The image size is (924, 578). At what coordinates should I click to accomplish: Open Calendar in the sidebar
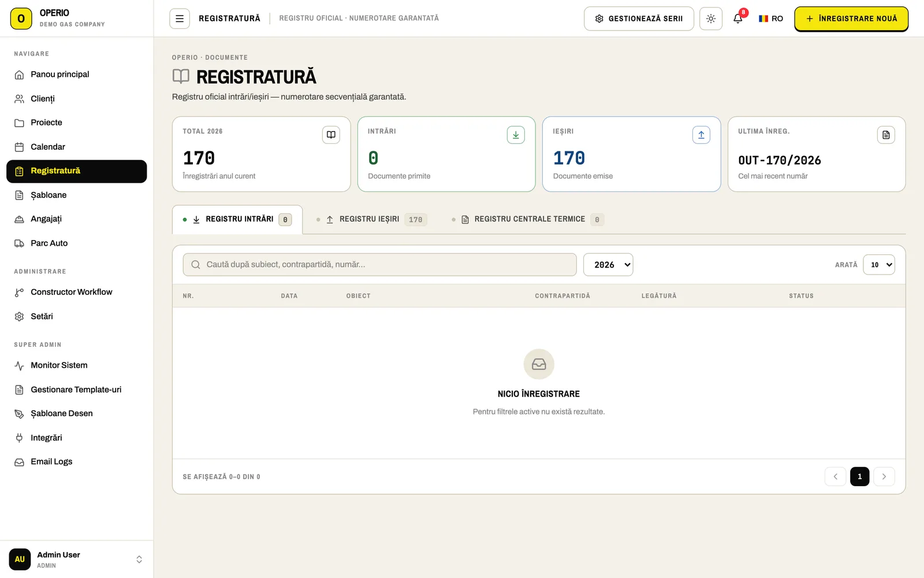[76, 147]
